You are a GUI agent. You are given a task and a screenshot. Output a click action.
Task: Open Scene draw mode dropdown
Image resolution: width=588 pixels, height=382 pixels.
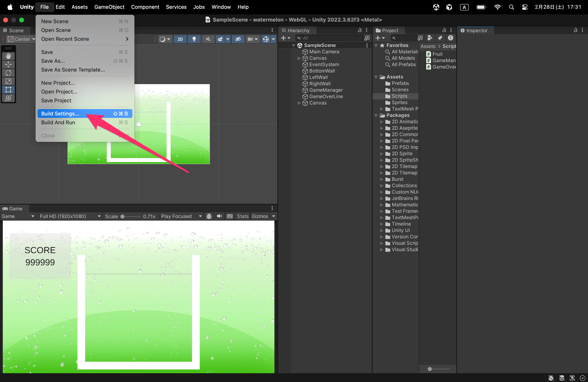pos(165,39)
